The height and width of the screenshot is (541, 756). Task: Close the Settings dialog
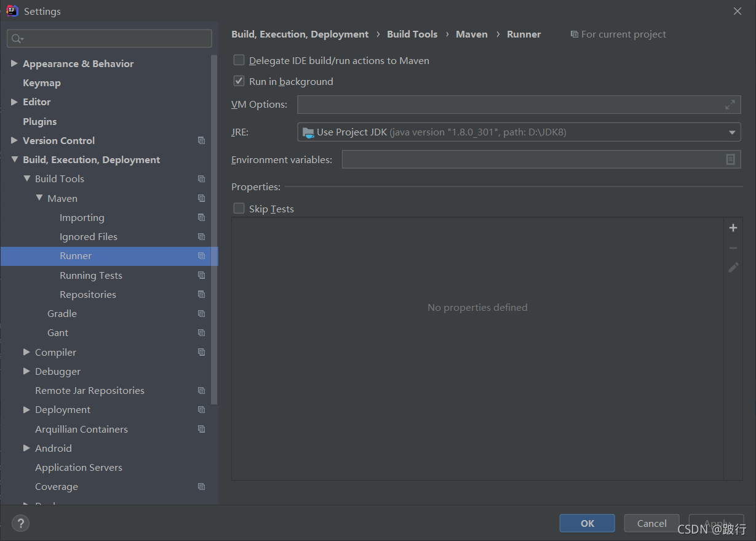737,11
